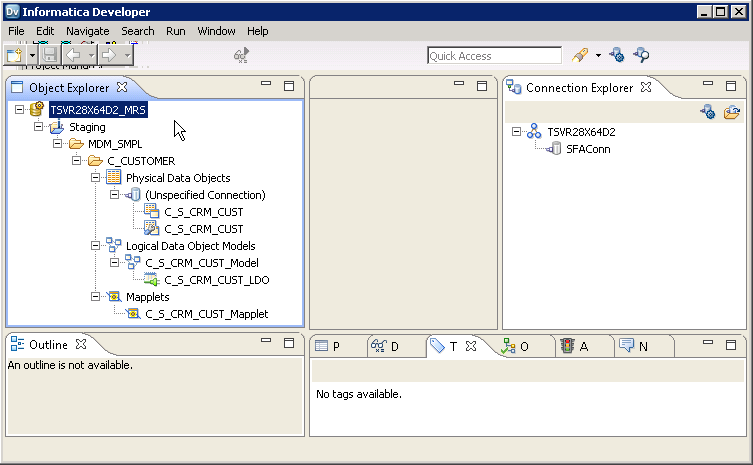Viewport: 753px width, 465px height.
Task: Select TSVR28X64D2_MRS repository item
Action: [x=98, y=110]
